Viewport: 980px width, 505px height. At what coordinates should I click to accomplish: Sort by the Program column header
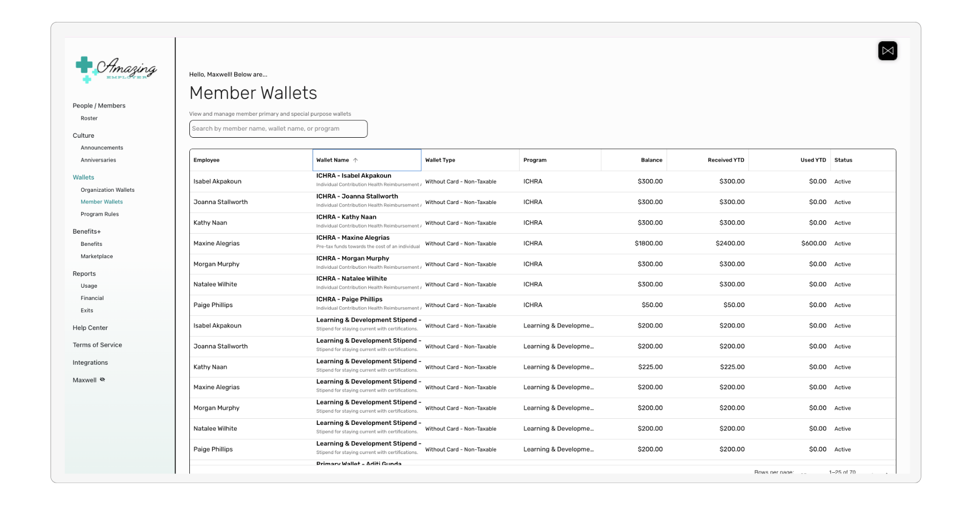(535, 160)
